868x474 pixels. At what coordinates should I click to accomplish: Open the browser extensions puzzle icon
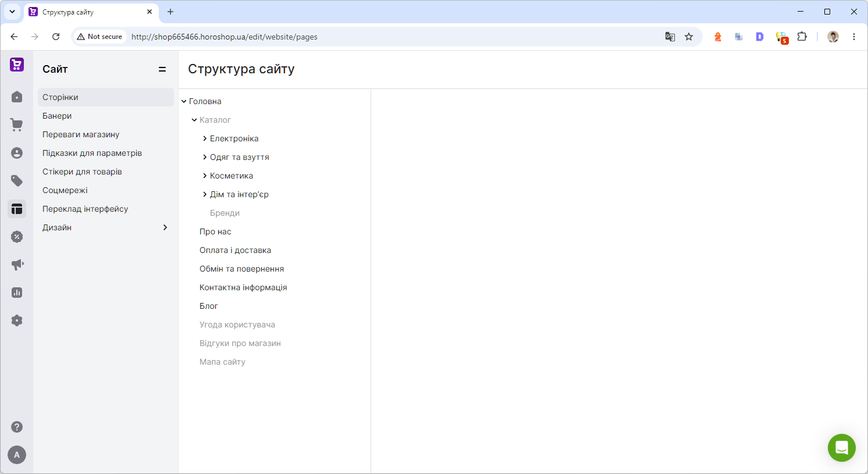pyautogui.click(x=802, y=37)
